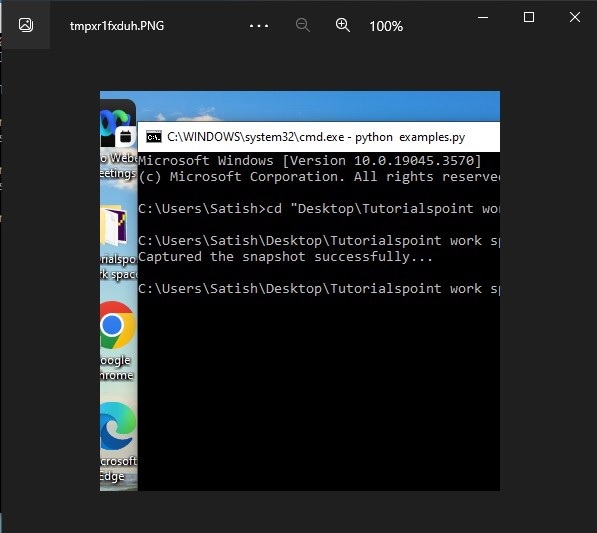The image size is (597, 533).
Task: Click the cd Desktop\Tutorialspoint command line
Action: 319,209
